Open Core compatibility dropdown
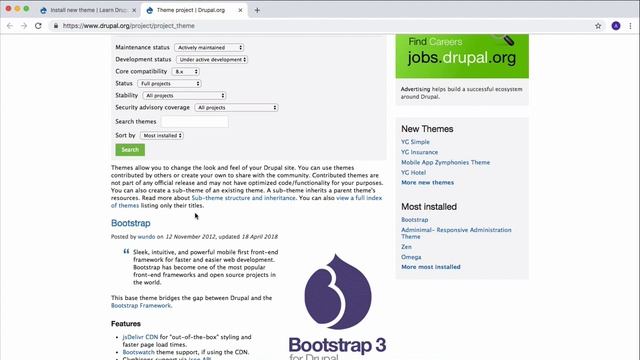 click(186, 71)
